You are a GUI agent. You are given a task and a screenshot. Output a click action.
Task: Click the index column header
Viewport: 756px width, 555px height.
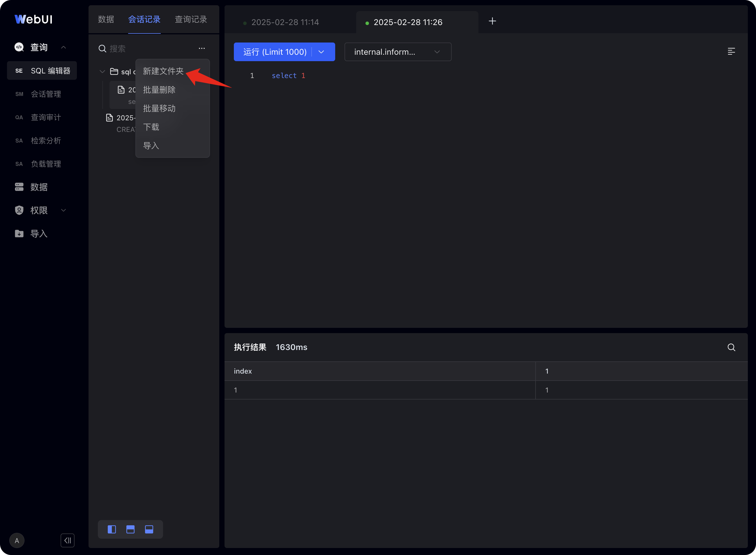click(x=380, y=371)
